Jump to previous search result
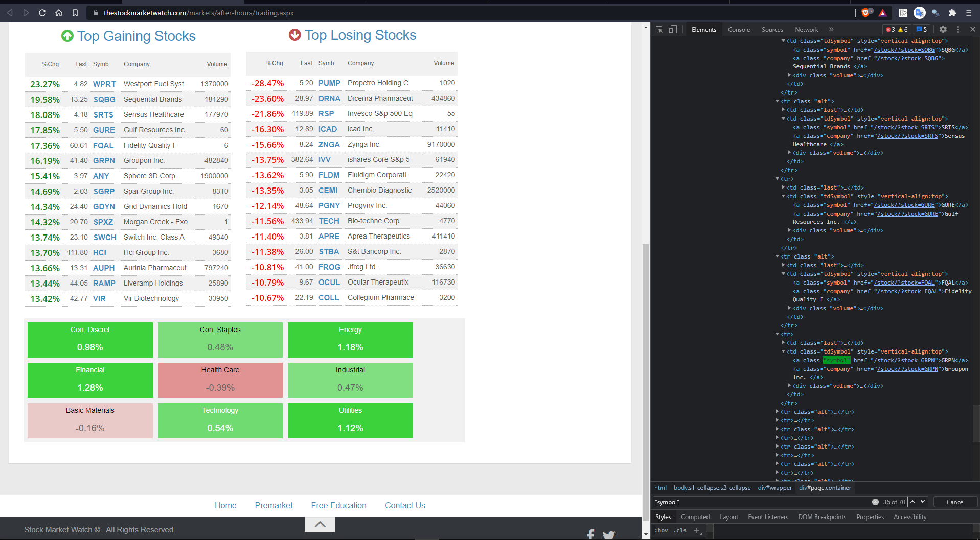 (x=913, y=502)
